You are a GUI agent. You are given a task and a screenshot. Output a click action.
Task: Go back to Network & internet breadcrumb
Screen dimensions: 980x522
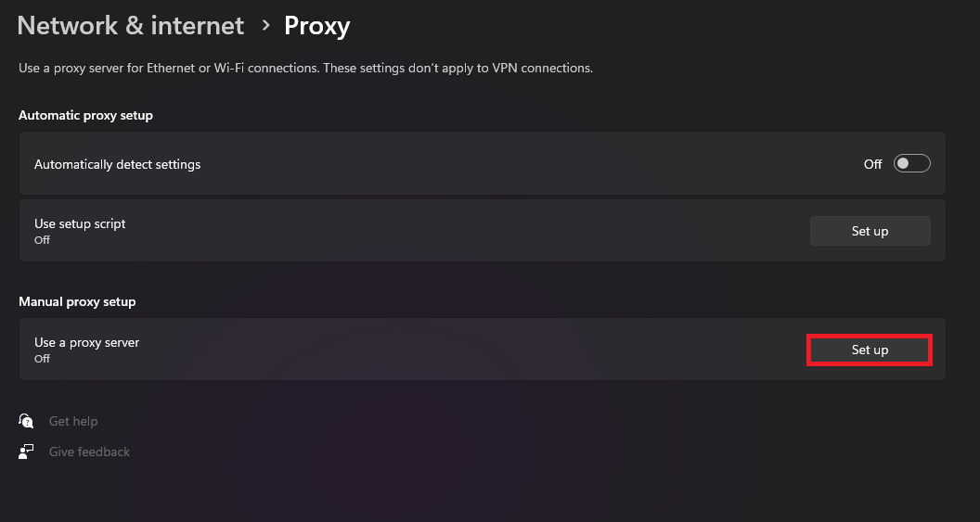pyautogui.click(x=131, y=25)
